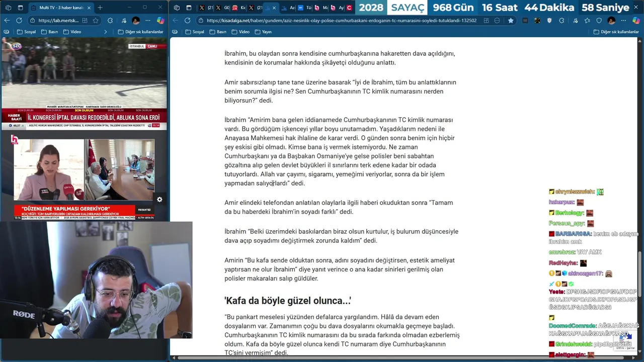This screenshot has width=644, height=362.
Task: Open a new tab in Multi TV window
Action: pyautogui.click(x=100, y=8)
